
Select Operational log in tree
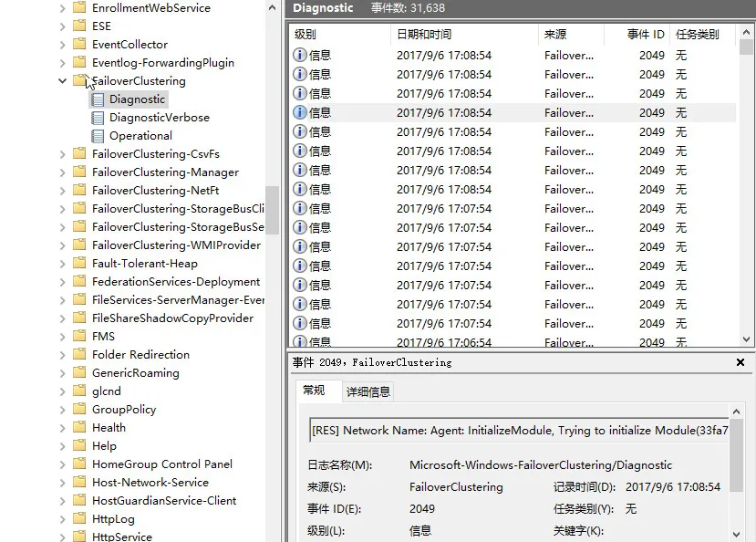click(140, 136)
